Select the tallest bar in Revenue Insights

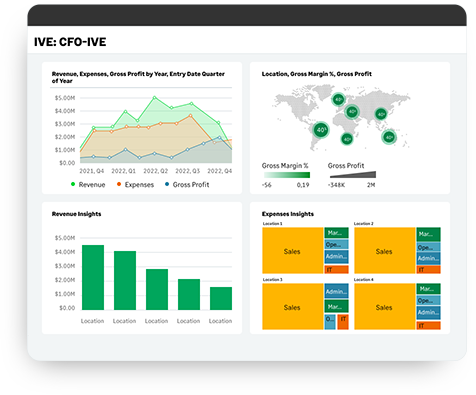point(93,277)
